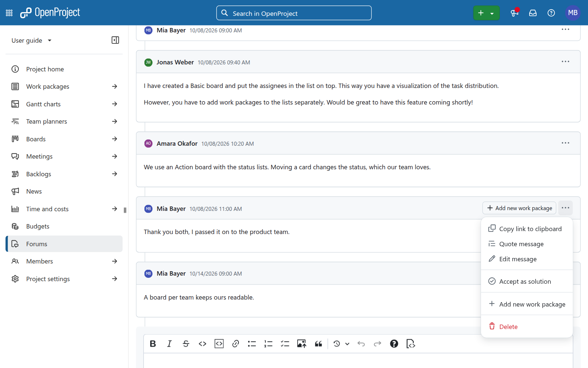Open more actions for Jonas Weber's message
588x368 pixels.
tap(565, 62)
